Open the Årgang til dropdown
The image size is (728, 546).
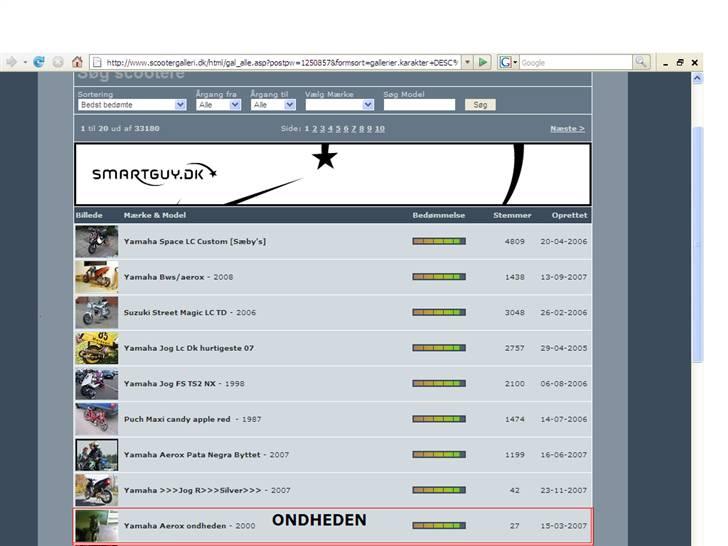[274, 104]
